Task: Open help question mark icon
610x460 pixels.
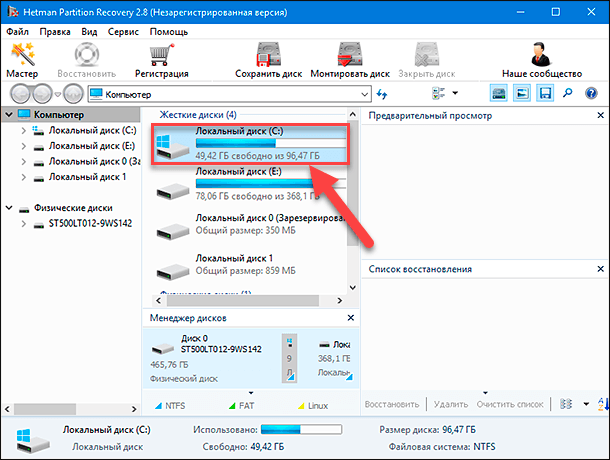Action: (591, 93)
